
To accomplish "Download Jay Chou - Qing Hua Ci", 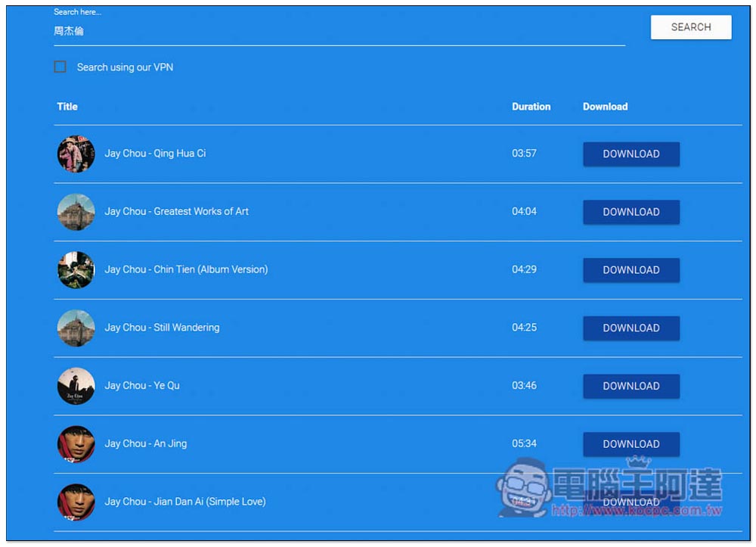I will tap(631, 154).
